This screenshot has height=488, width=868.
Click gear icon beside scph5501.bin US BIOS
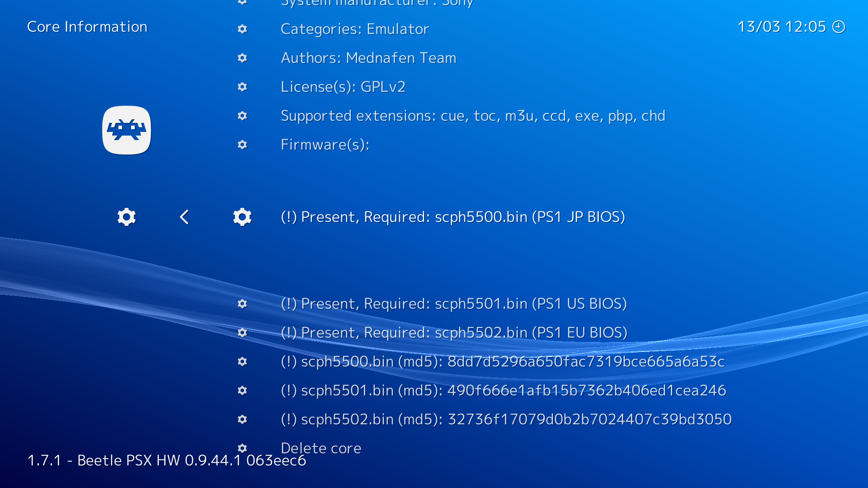click(242, 304)
